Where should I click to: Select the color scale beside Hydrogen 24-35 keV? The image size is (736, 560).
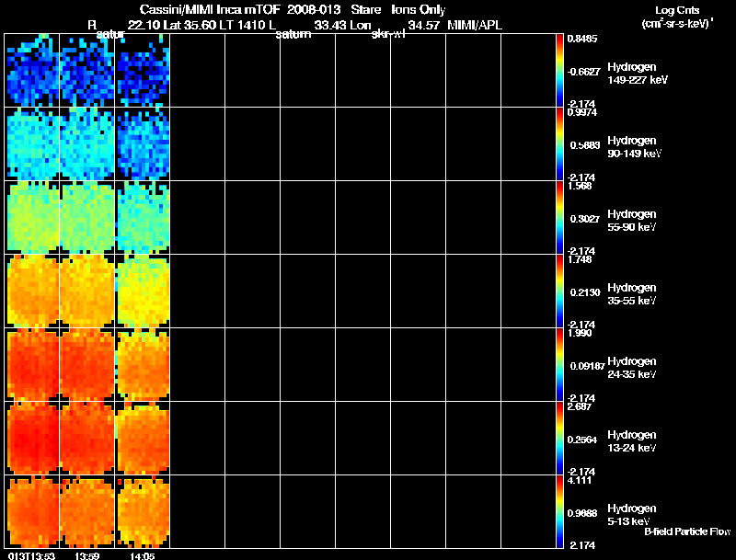pos(560,365)
